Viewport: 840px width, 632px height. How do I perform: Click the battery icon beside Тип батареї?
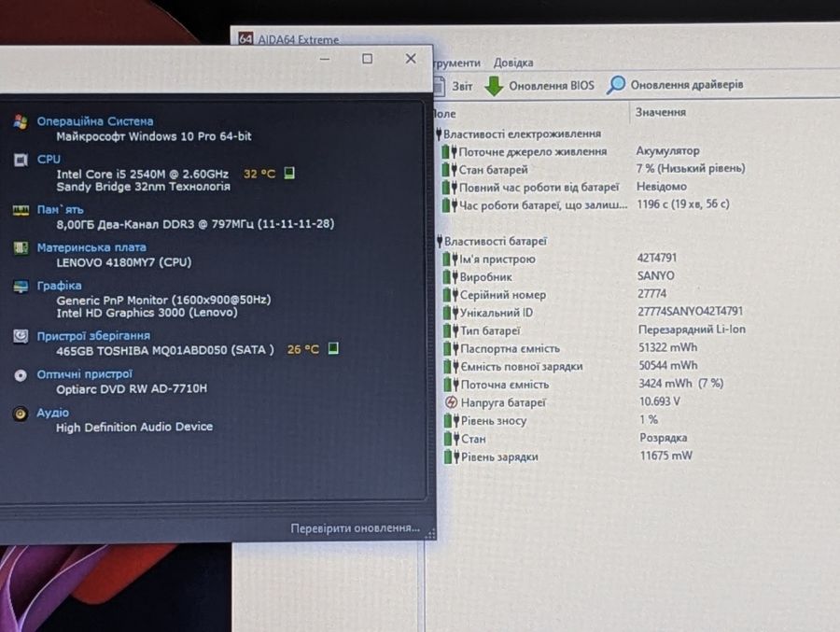click(451, 330)
